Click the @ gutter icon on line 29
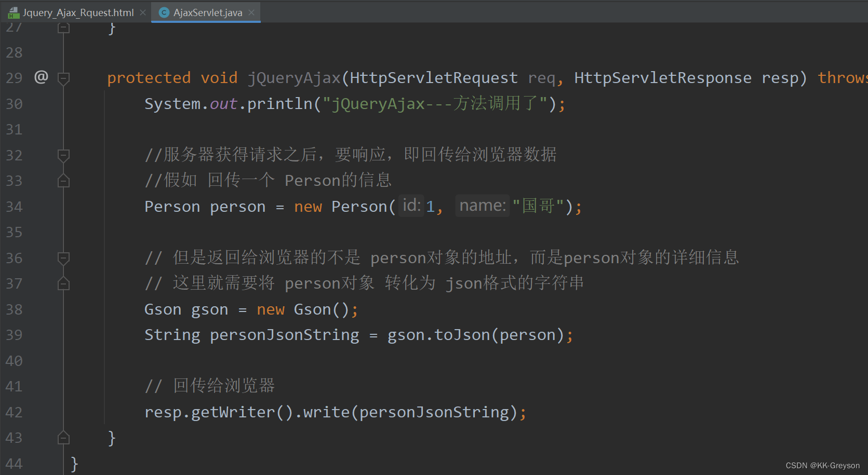This screenshot has height=475, width=868. tap(41, 77)
